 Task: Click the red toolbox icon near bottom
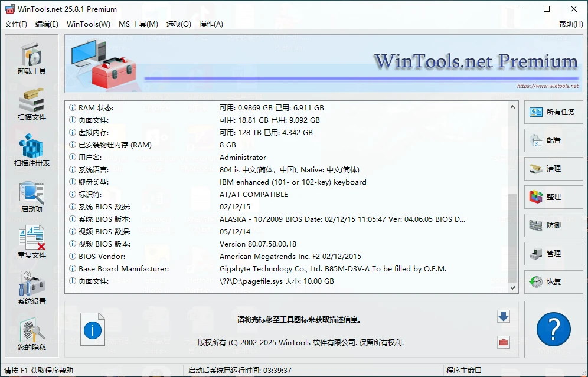503,342
